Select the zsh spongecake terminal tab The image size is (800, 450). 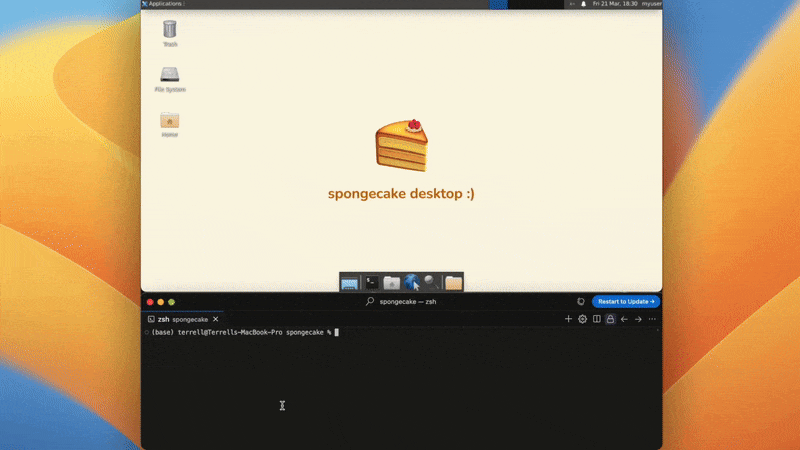[x=183, y=319]
